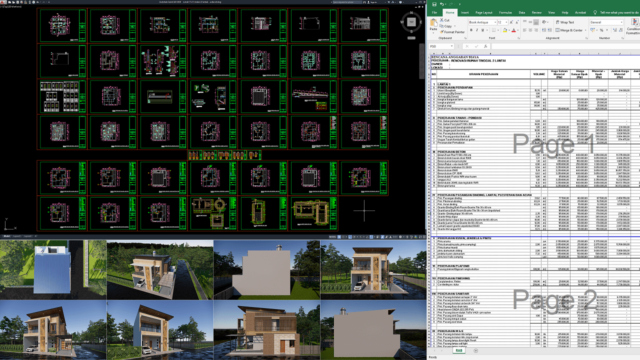The width and height of the screenshot is (640, 360).
Task: Open the File tab in Excel
Action: point(434,13)
